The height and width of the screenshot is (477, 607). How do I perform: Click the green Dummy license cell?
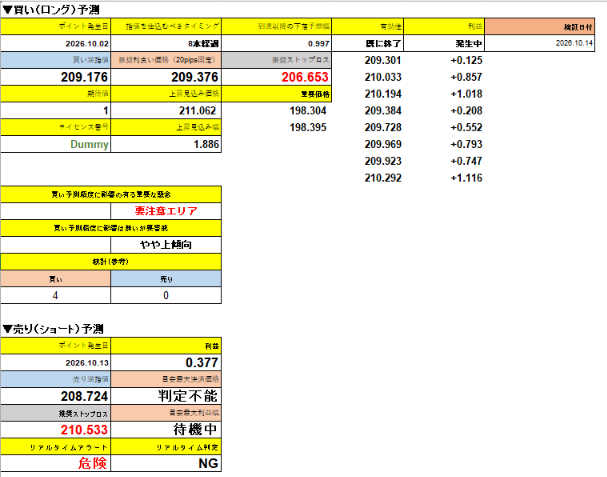56,144
